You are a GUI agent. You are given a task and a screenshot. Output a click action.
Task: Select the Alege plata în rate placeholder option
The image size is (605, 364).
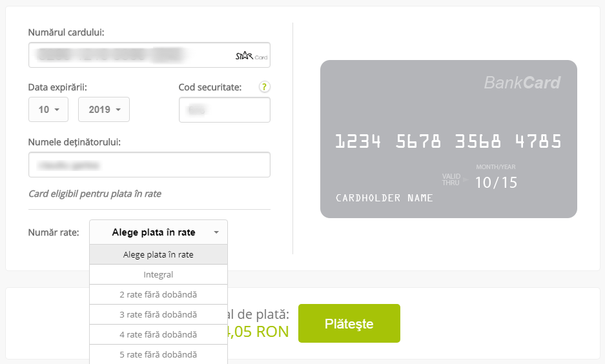[158, 255]
